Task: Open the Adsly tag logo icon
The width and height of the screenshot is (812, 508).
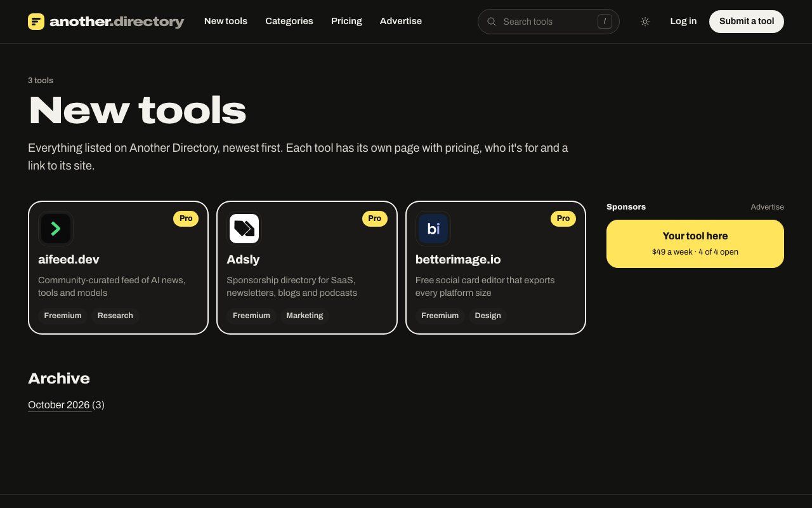Action: coord(244,229)
